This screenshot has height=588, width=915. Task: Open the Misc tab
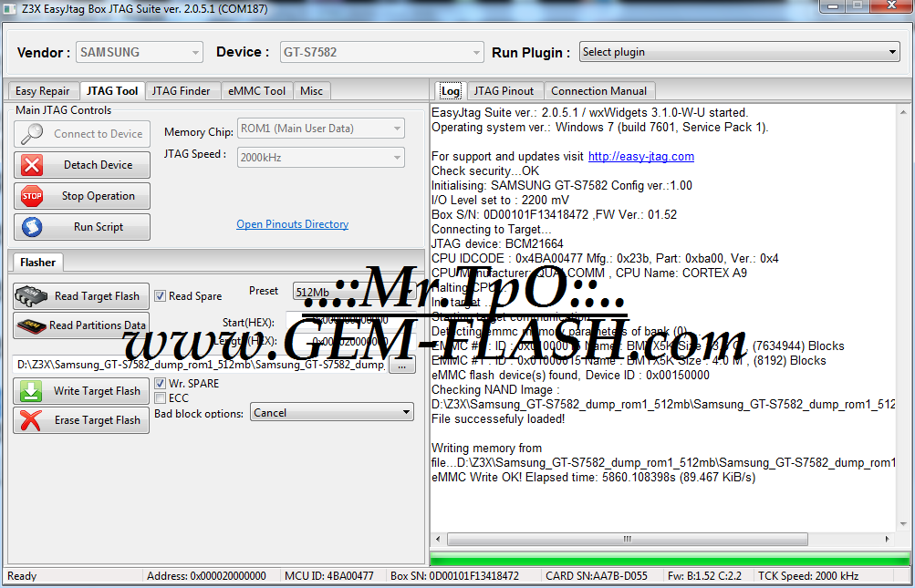(x=312, y=91)
